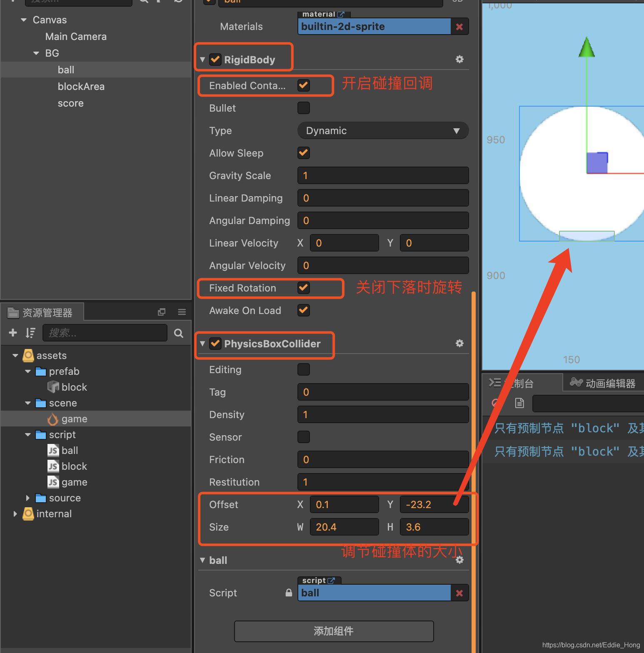Click the Gravity Scale input field
This screenshot has height=653, width=644.
(x=383, y=175)
